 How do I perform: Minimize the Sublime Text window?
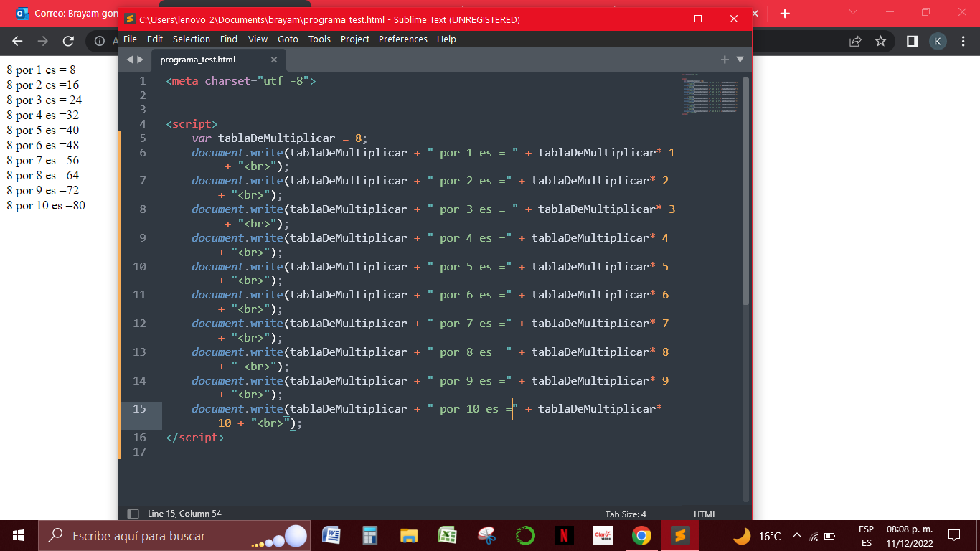tap(662, 19)
